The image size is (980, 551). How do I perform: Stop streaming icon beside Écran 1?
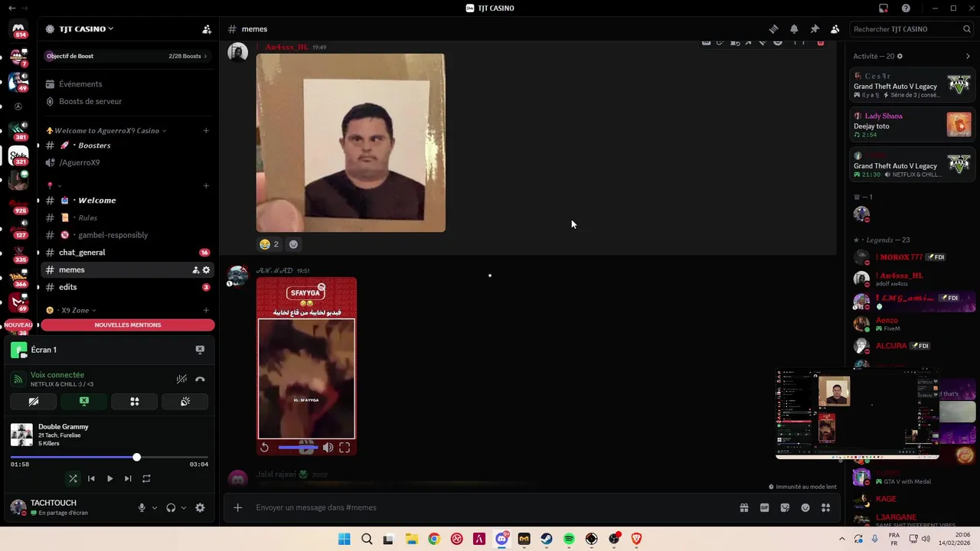[200, 350]
